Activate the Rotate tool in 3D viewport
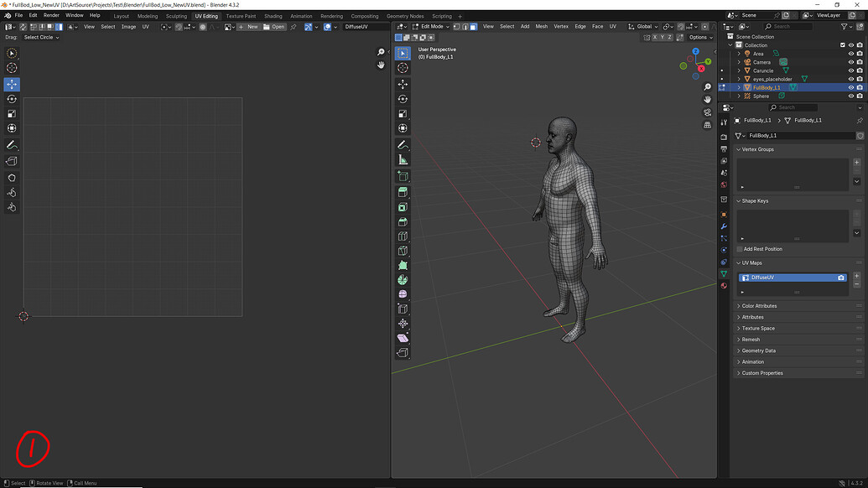The height and width of the screenshot is (488, 868). point(403,99)
